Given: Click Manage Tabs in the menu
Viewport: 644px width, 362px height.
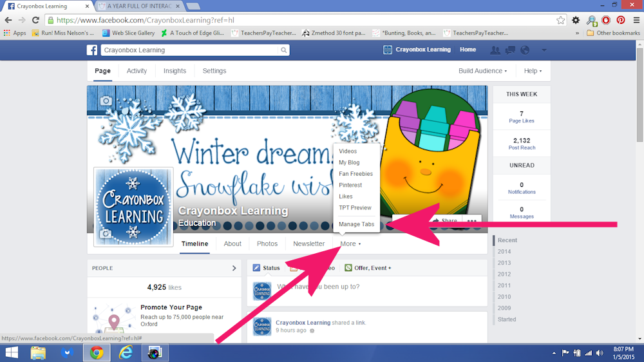Looking at the screenshot, I should [x=357, y=224].
